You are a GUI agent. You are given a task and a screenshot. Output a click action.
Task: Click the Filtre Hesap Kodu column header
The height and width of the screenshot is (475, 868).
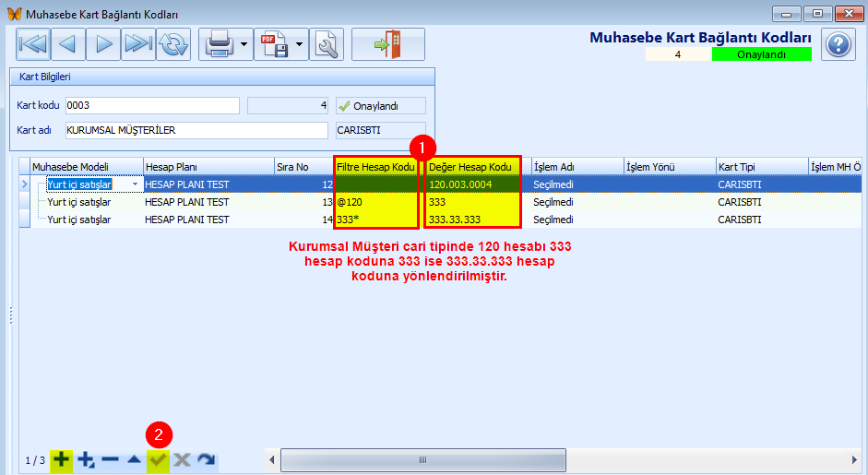click(375, 167)
